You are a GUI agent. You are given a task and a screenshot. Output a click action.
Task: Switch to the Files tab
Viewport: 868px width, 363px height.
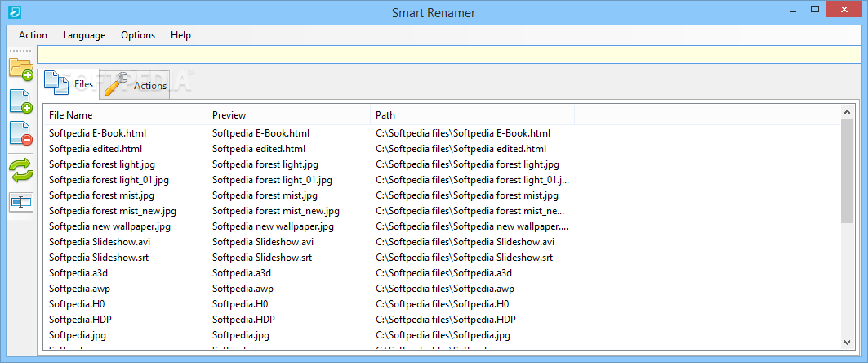[69, 83]
